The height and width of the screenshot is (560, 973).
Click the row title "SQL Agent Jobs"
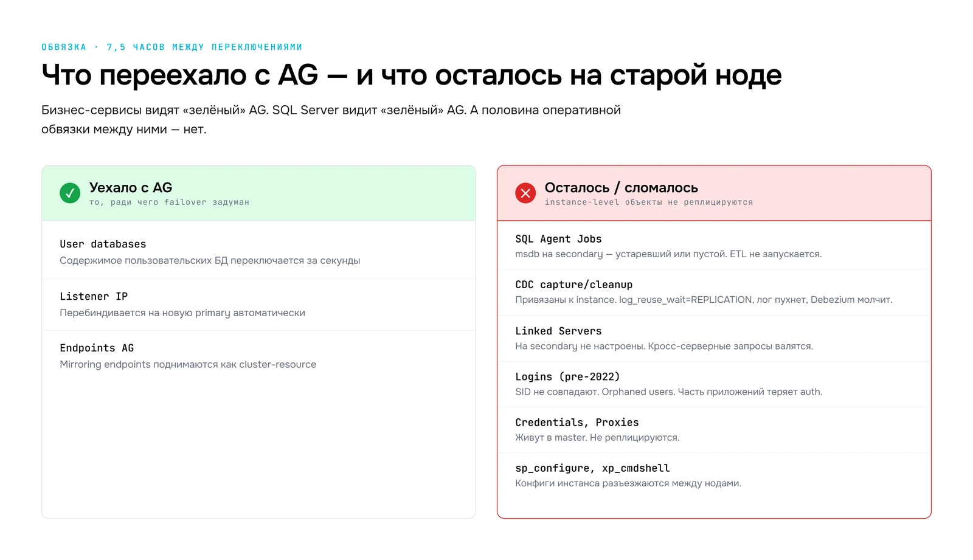click(x=558, y=239)
